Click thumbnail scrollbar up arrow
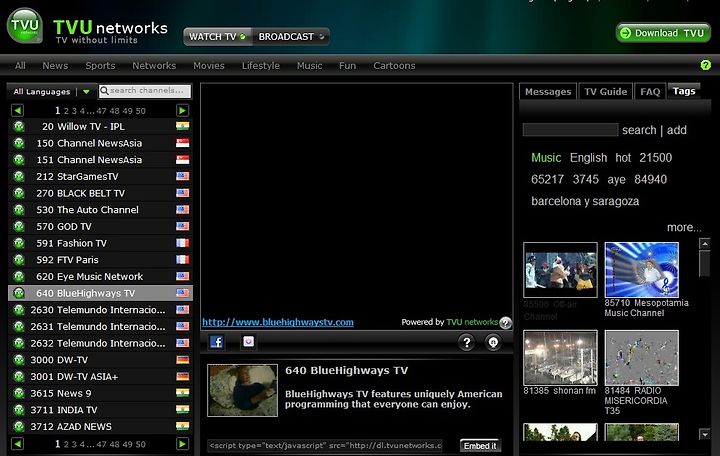This screenshot has width=720, height=456. pyautogui.click(x=704, y=243)
